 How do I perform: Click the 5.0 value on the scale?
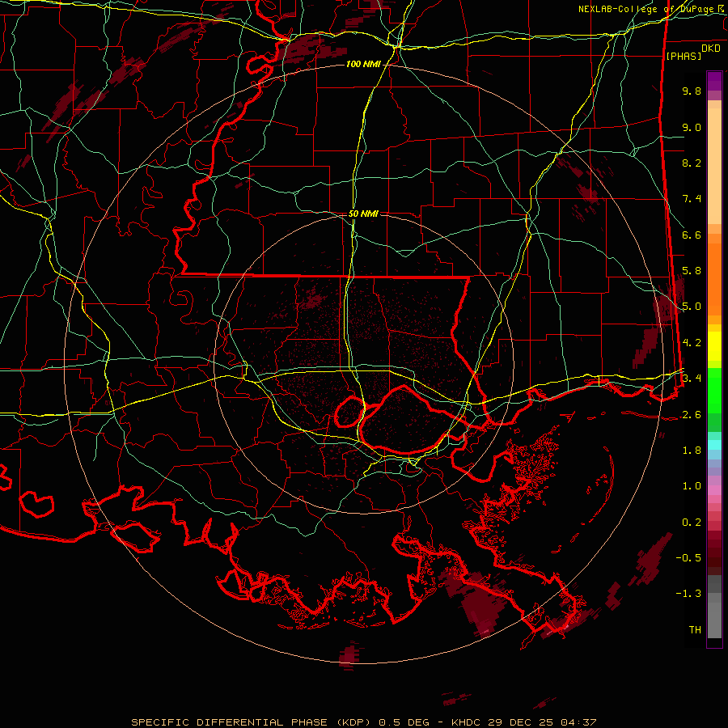coord(692,307)
